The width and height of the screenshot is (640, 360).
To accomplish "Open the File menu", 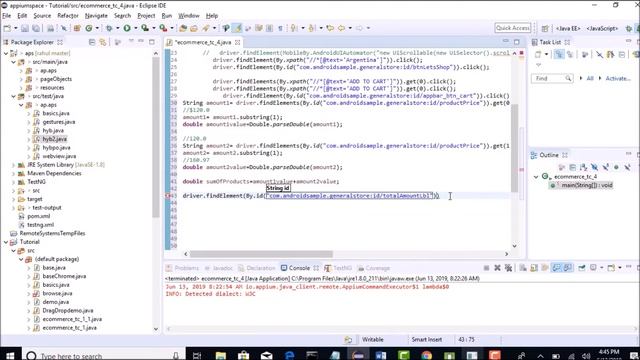I will (7, 16).
